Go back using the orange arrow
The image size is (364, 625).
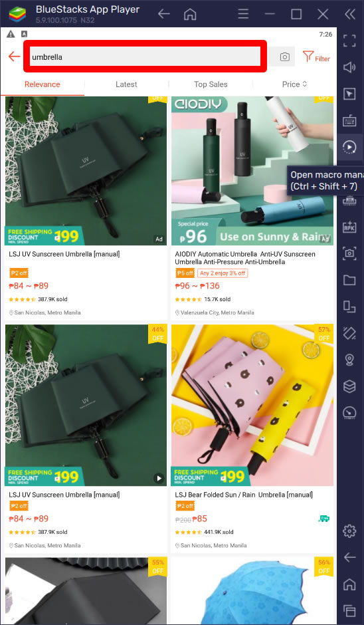(14, 57)
